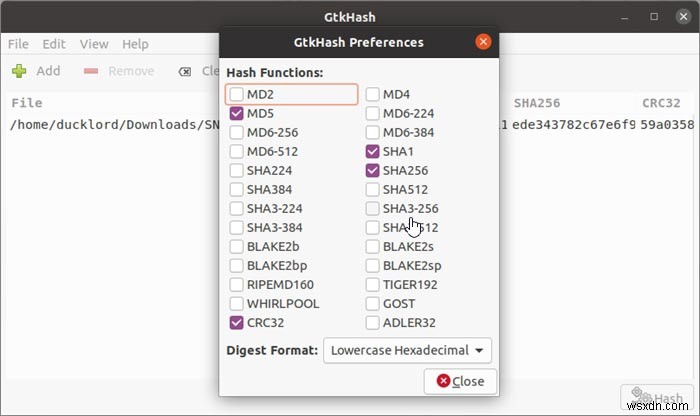
Task: Turn on the TIGER192 checkbox
Action: (372, 284)
